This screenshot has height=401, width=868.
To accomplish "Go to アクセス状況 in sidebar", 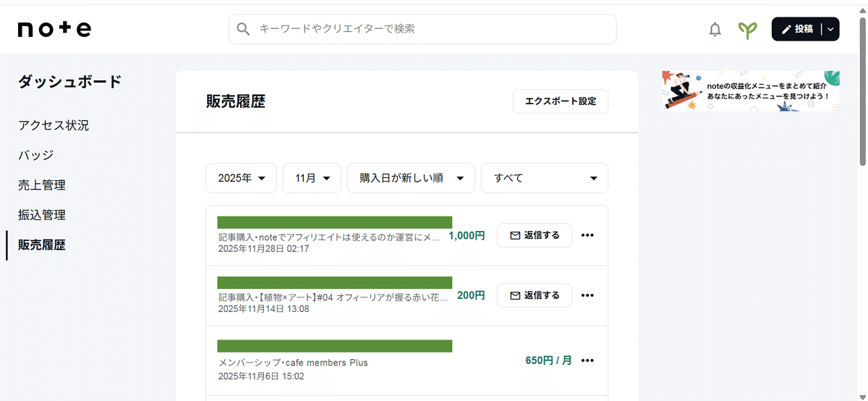I will [54, 125].
